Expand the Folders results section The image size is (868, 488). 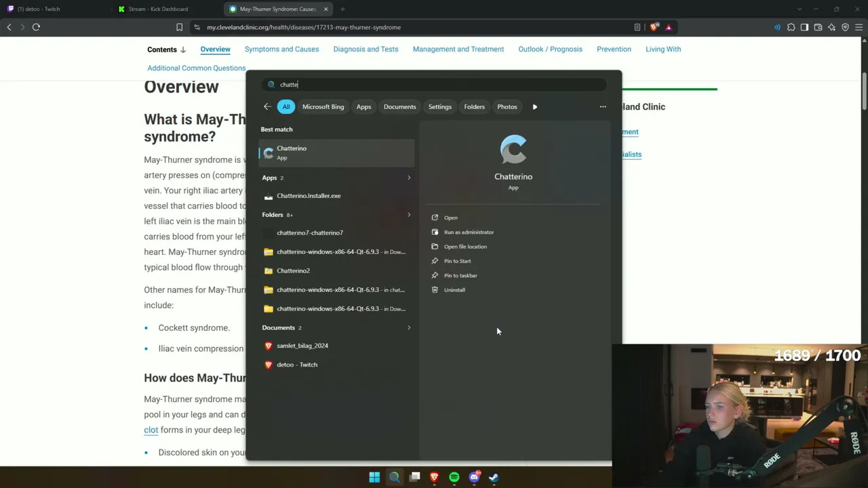[x=408, y=215]
